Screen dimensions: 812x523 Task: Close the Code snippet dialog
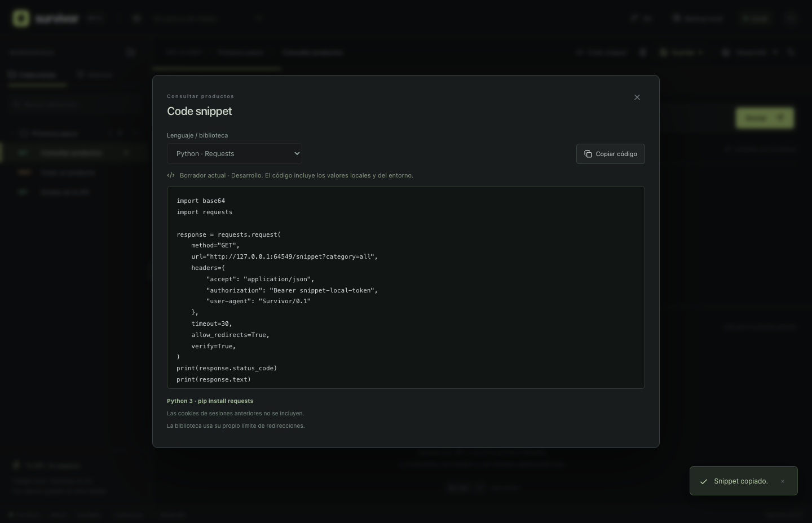[637, 97]
